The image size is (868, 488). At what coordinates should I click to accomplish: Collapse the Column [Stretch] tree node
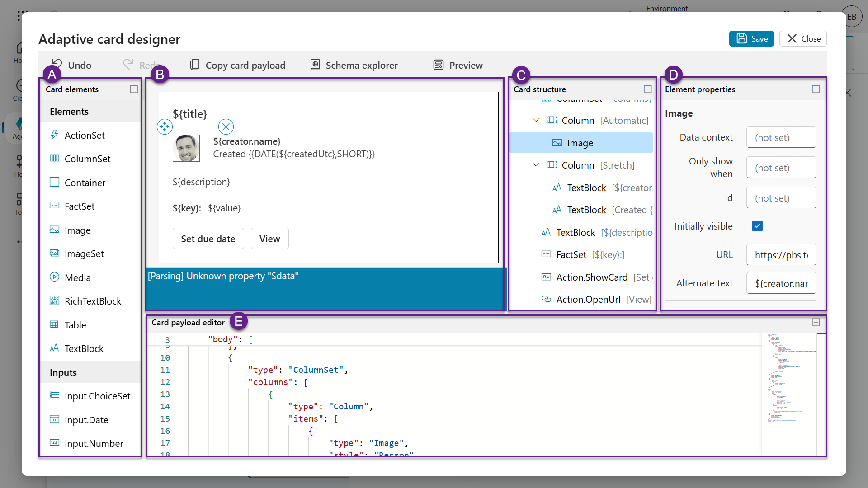536,165
